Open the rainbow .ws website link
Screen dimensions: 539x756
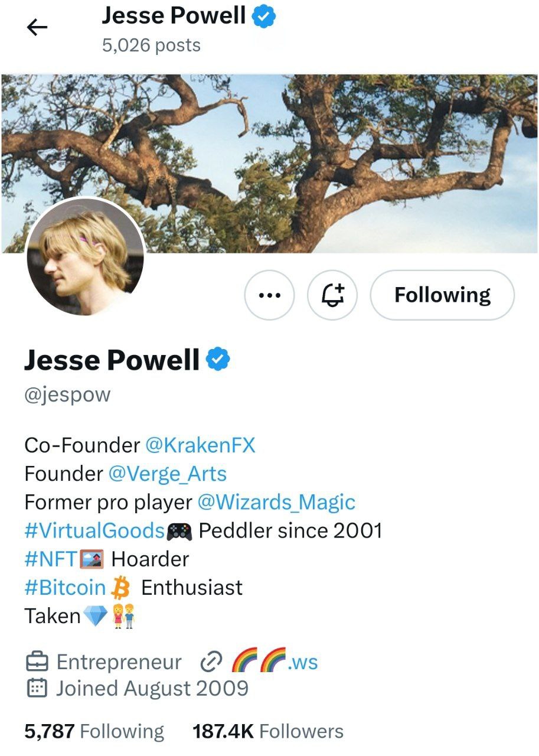(274, 661)
